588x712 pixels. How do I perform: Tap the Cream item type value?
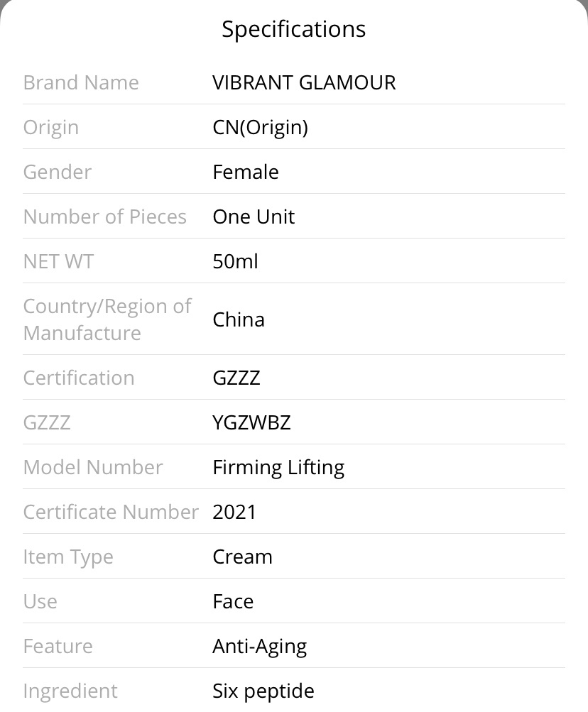click(x=243, y=557)
